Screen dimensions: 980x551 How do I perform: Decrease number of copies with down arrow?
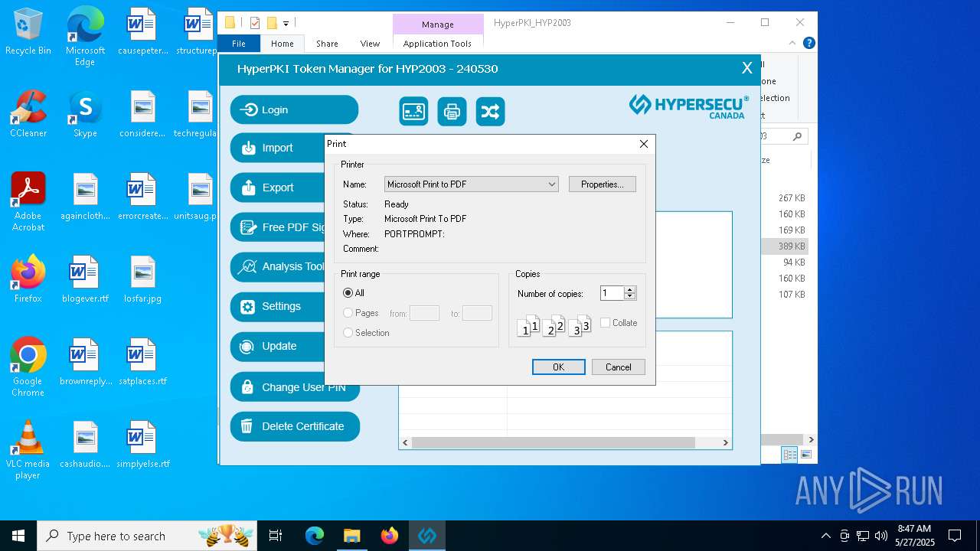(x=630, y=297)
